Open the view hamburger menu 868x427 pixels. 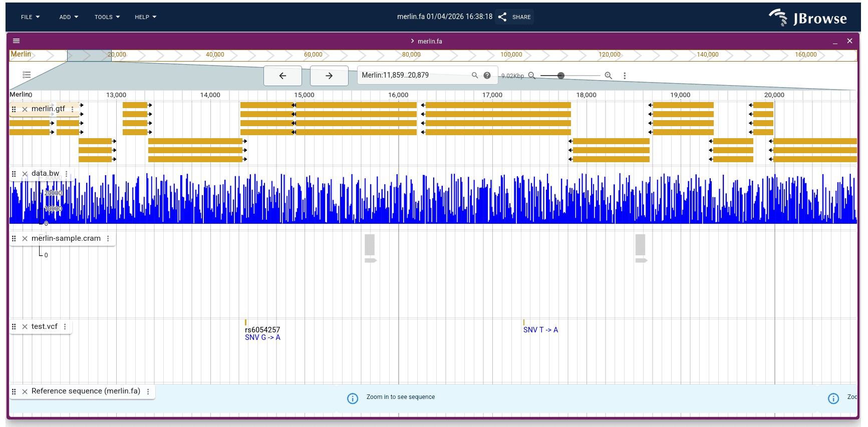coord(16,41)
